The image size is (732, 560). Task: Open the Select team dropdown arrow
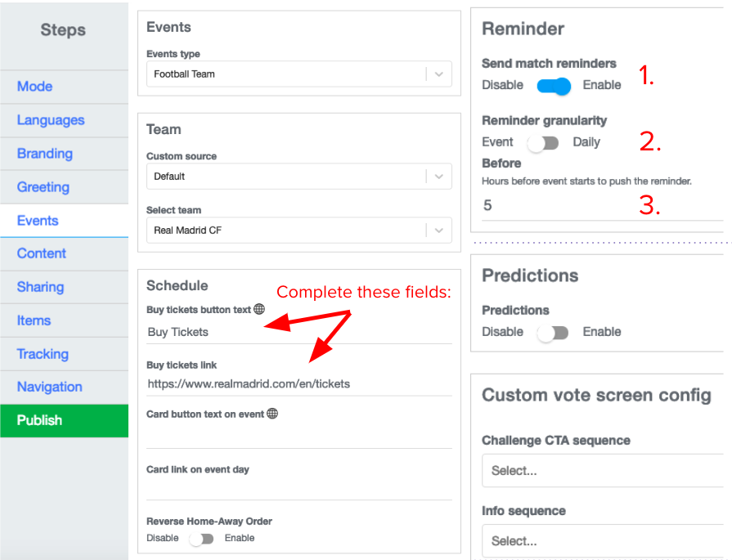pyautogui.click(x=439, y=231)
